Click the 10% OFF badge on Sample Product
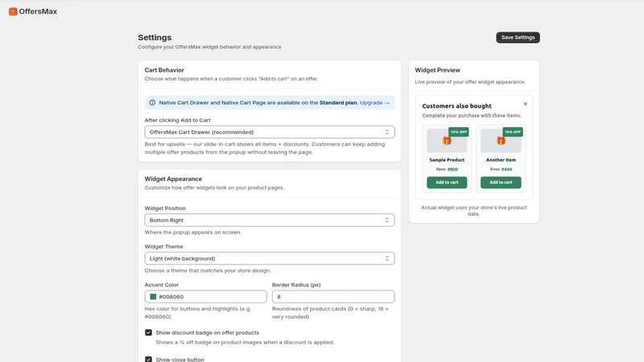The height and width of the screenshot is (362, 644). click(x=458, y=132)
